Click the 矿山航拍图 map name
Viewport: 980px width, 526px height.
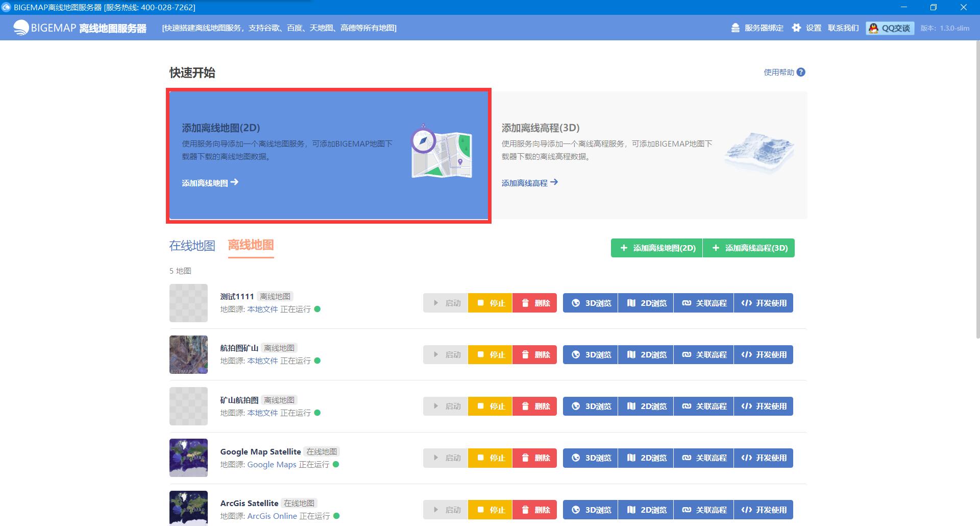pyautogui.click(x=239, y=400)
